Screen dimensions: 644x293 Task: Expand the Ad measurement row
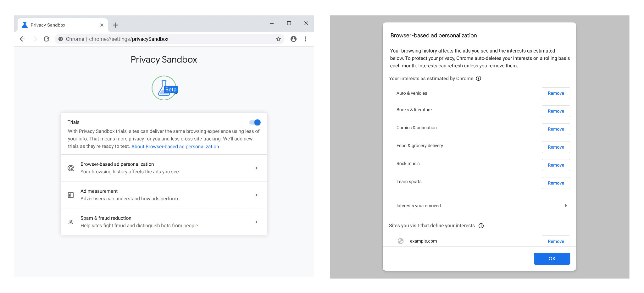pyautogui.click(x=164, y=195)
